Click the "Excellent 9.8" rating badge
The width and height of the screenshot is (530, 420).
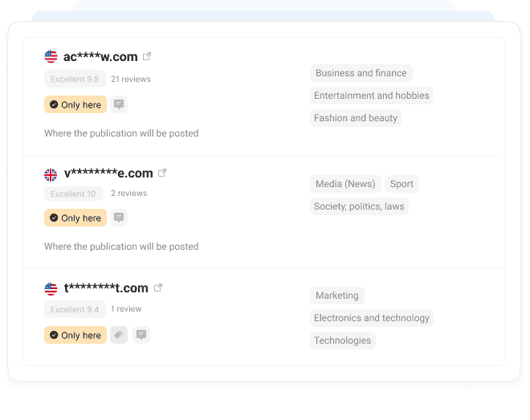click(x=75, y=80)
